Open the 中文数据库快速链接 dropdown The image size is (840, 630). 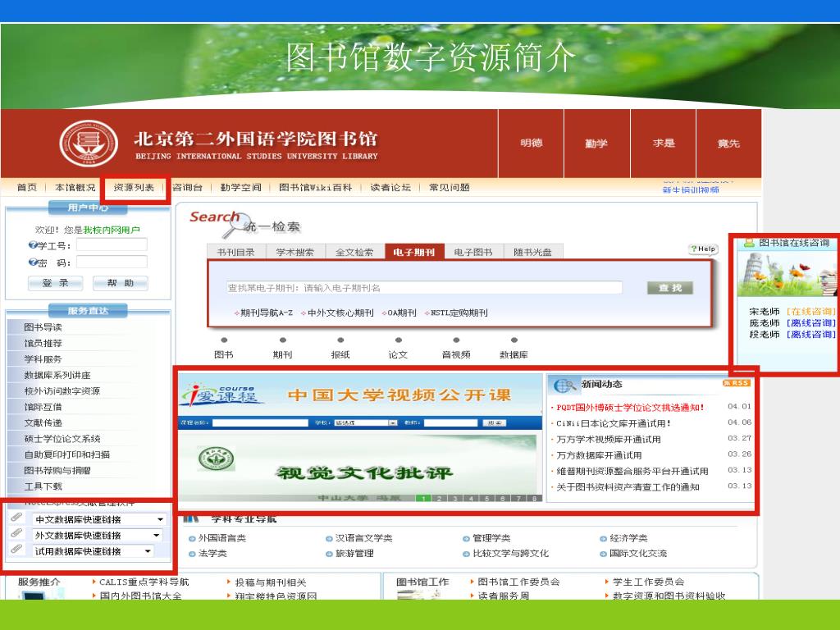coord(99,519)
